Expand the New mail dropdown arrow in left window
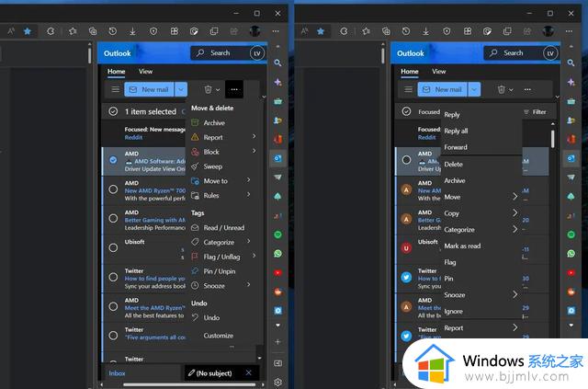Viewport: 588px width, 389px height. click(181, 89)
